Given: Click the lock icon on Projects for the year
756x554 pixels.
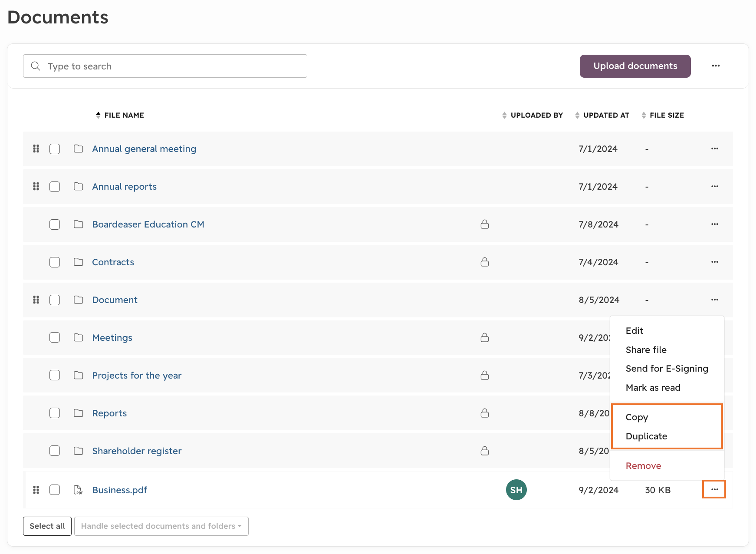Looking at the screenshot, I should coord(485,376).
